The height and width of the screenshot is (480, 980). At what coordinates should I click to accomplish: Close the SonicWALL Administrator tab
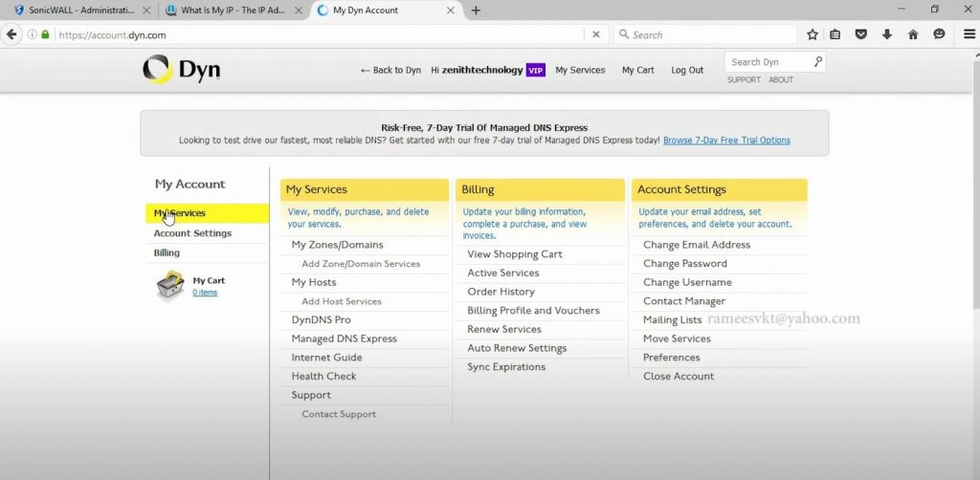(x=146, y=11)
